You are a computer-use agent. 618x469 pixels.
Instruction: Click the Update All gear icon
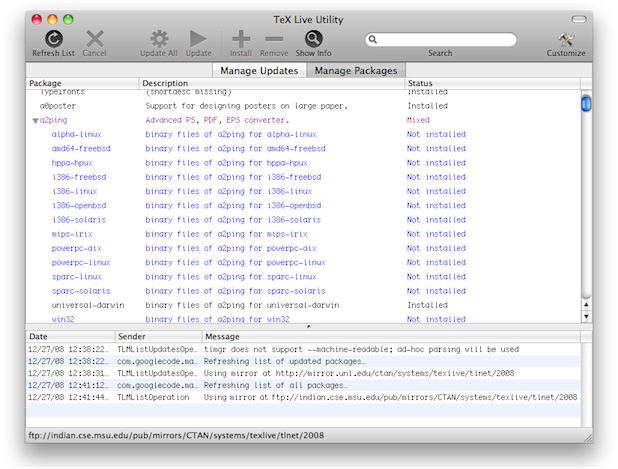coord(159,39)
